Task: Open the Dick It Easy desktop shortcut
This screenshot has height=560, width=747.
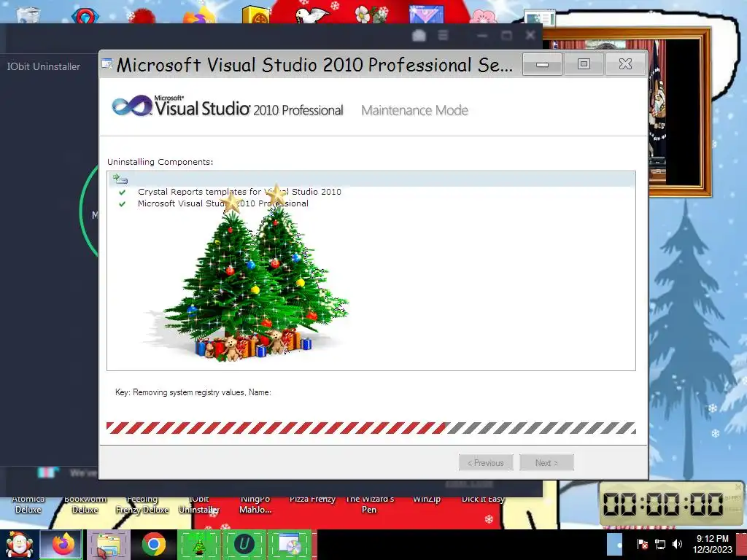Action: [483, 499]
